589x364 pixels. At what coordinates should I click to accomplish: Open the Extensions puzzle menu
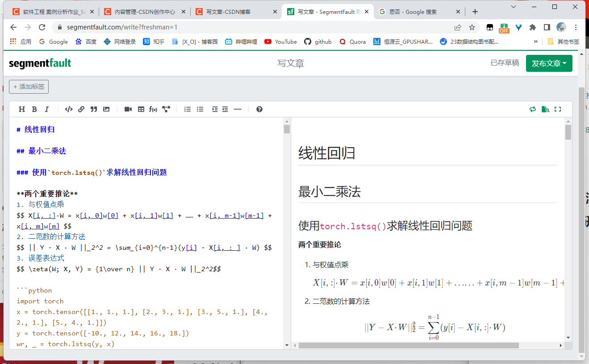tap(532, 27)
